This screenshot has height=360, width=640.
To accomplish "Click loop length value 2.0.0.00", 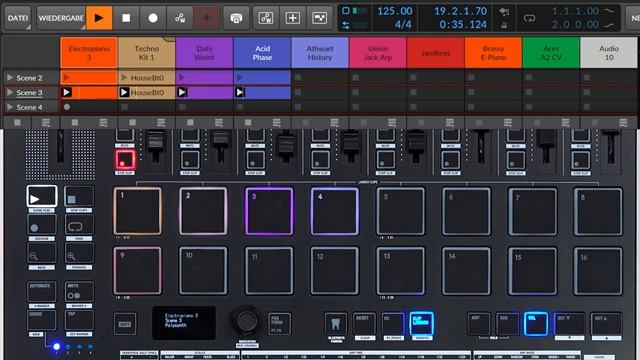I will (576, 24).
